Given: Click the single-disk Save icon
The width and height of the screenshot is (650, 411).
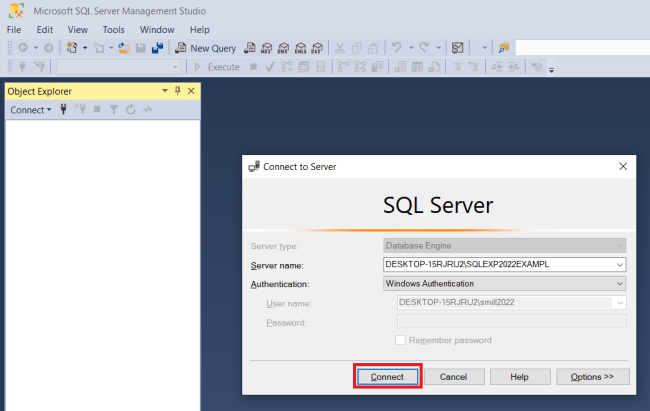Looking at the screenshot, I should point(141,48).
